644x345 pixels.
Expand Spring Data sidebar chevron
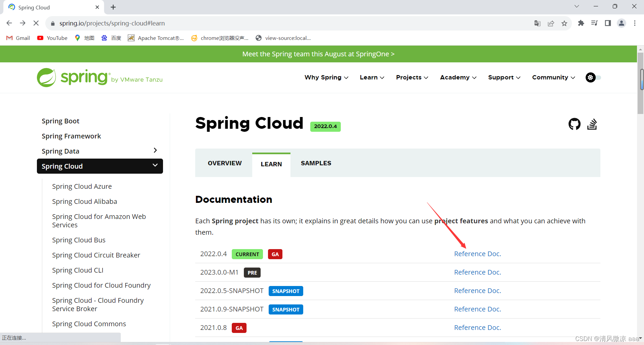click(x=155, y=151)
